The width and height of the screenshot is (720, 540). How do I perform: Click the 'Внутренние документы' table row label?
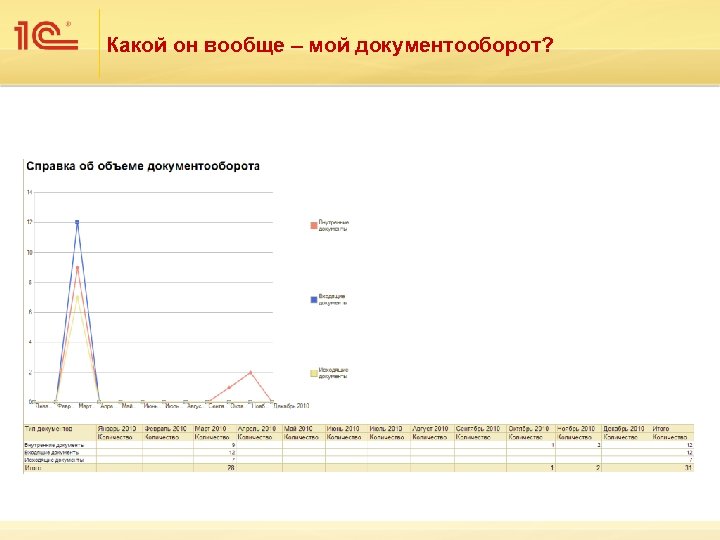pos(54,445)
